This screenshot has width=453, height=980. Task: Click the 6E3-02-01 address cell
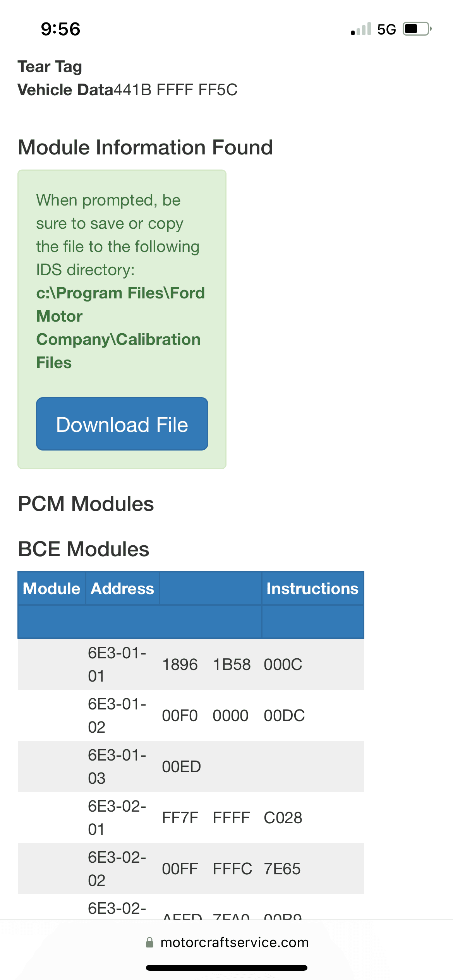(x=117, y=817)
